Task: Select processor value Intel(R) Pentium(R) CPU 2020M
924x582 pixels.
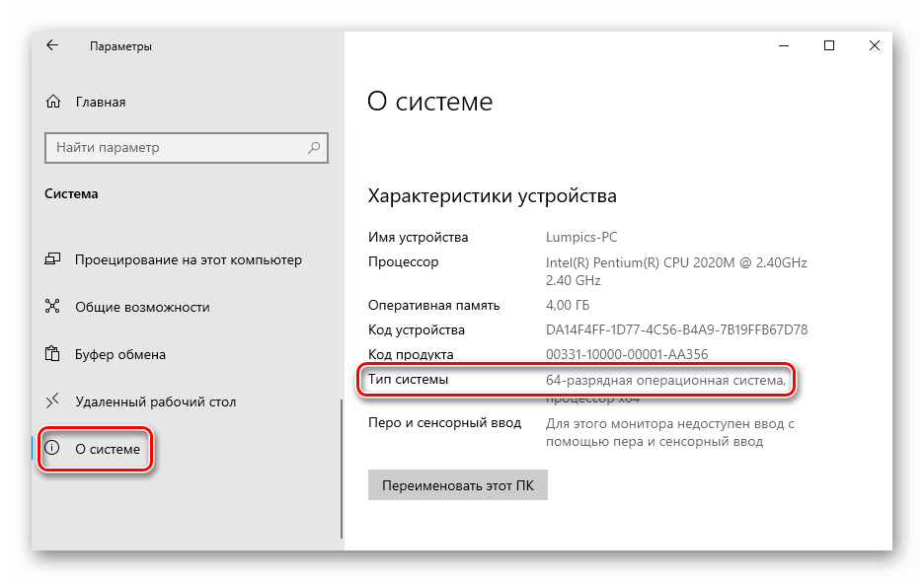Action: (x=676, y=271)
